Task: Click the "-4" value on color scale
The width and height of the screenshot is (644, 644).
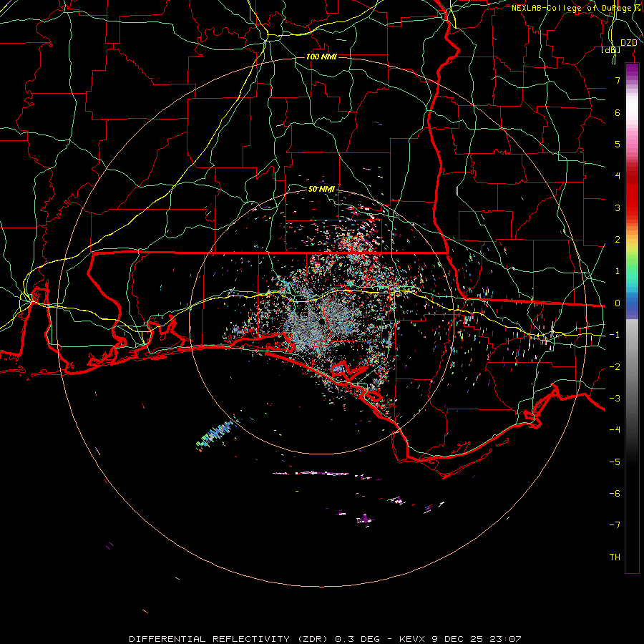Action: pos(615,430)
